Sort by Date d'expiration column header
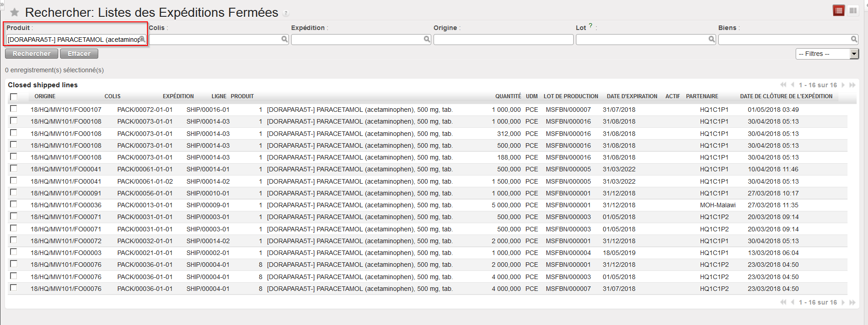 click(x=631, y=96)
